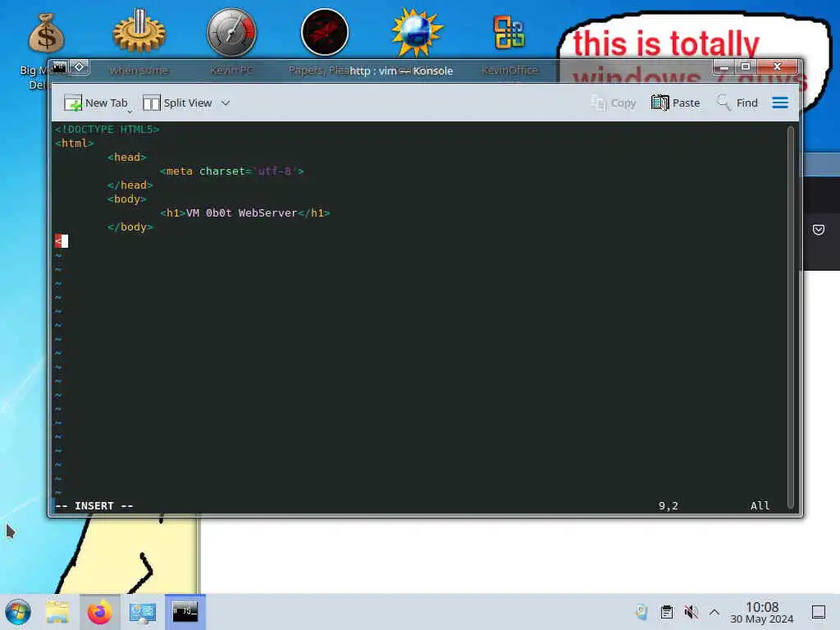The width and height of the screenshot is (840, 630).
Task: Click the All scroll position indicator
Action: (760, 505)
